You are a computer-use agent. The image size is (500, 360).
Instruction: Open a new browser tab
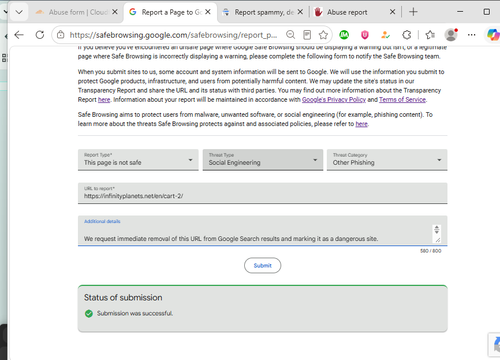click(413, 12)
